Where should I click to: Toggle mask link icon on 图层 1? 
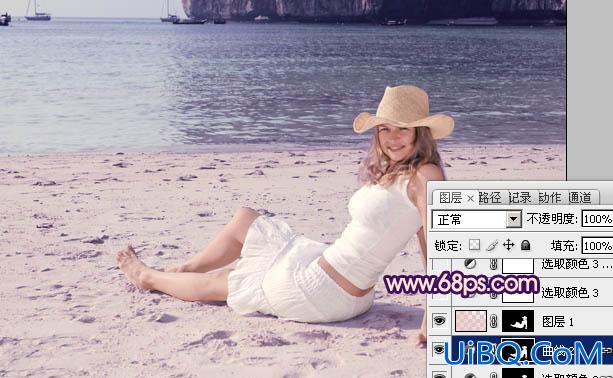494,322
